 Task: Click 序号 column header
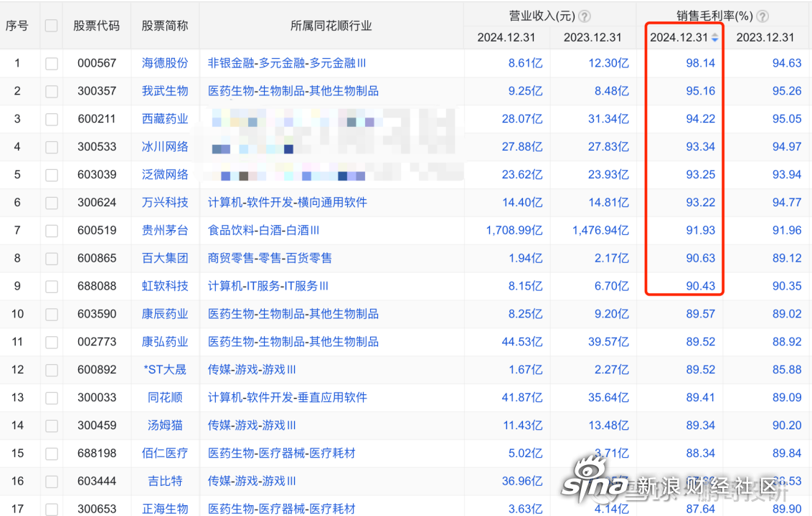(17, 26)
